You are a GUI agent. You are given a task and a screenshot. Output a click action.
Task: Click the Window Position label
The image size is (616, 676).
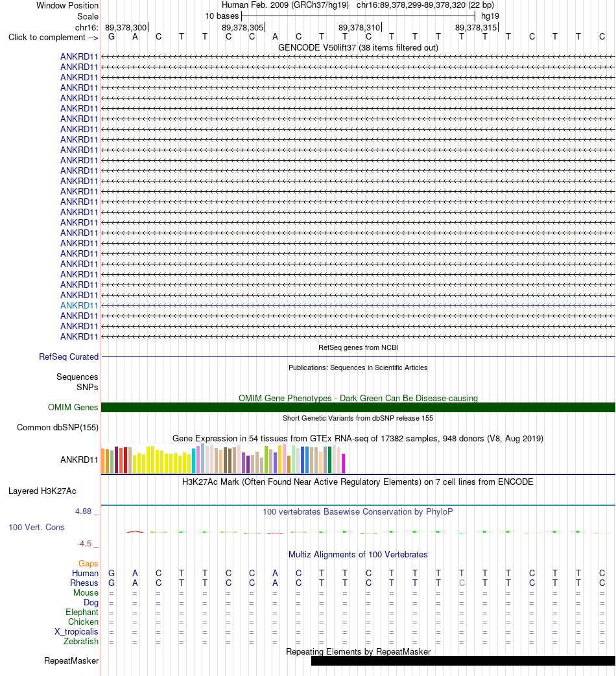tap(67, 5)
